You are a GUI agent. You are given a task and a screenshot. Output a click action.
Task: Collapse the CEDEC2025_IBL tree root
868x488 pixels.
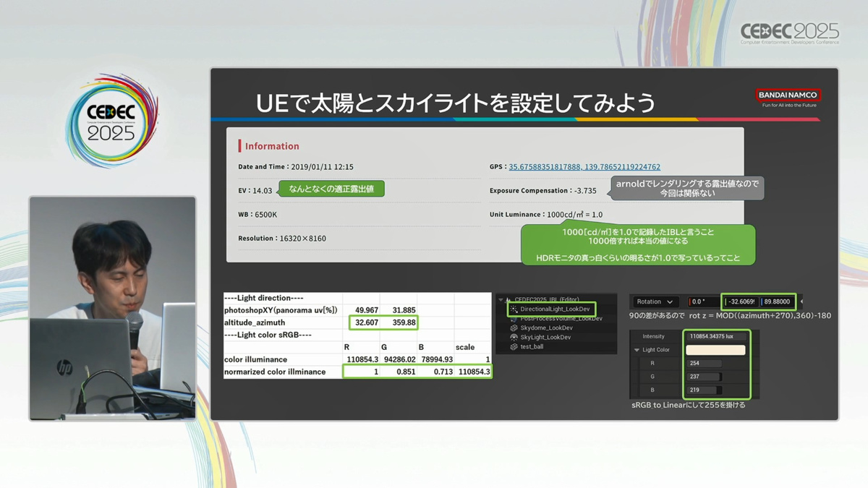[x=501, y=299]
